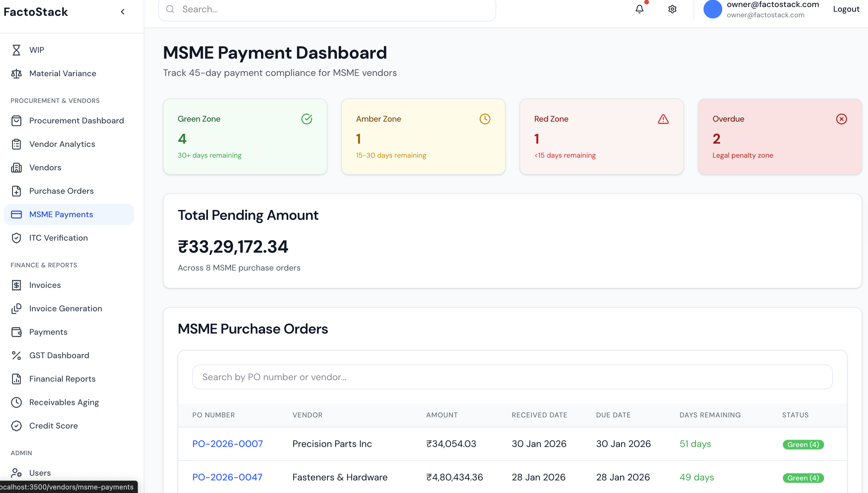The height and width of the screenshot is (493, 868).
Task: Click the Invoice Generation copy icon
Action: click(16, 308)
